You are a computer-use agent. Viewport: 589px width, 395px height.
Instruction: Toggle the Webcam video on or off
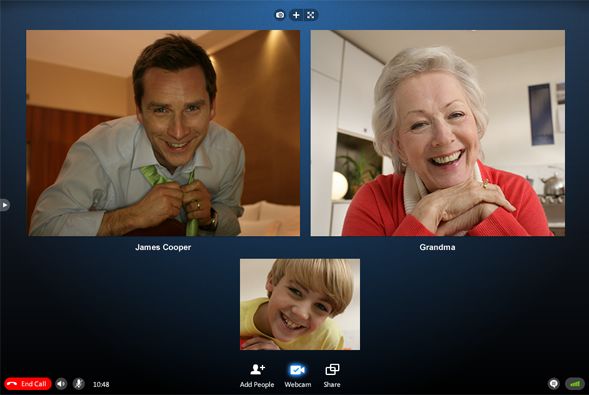click(x=297, y=370)
